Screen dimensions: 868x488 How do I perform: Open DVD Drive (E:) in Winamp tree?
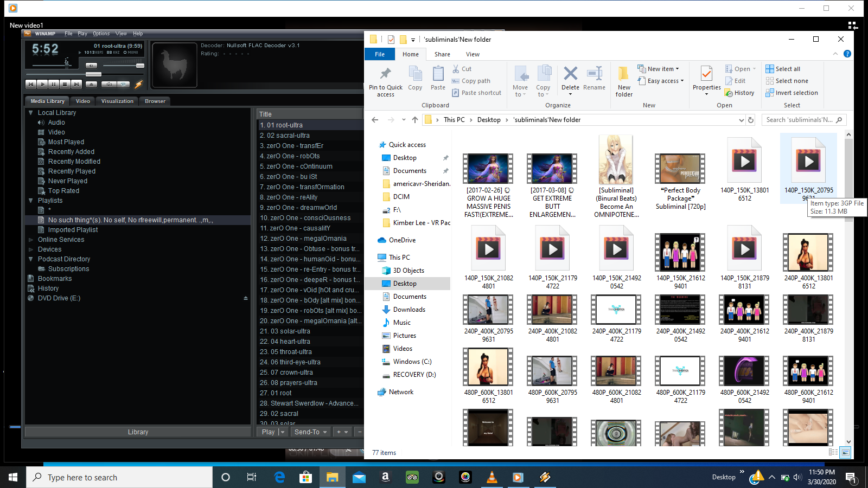(59, 298)
